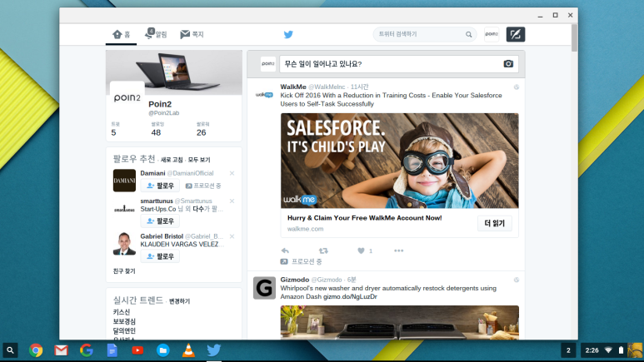The image size is (644, 362).
Task: Open Poin2 profile name link
Action: [x=160, y=104]
